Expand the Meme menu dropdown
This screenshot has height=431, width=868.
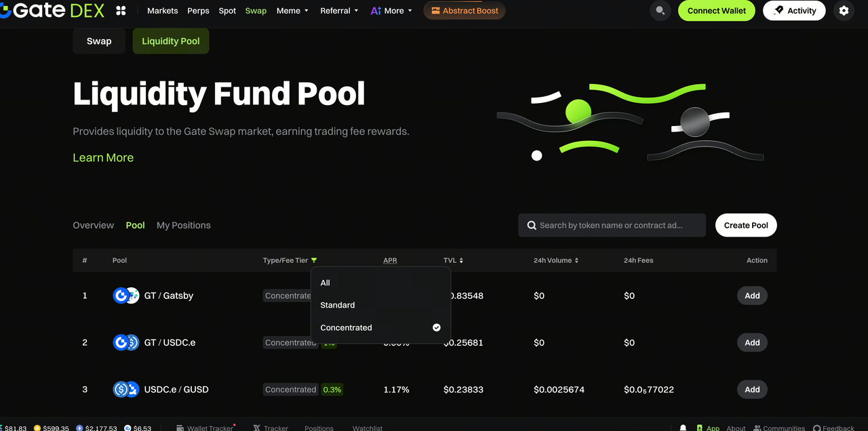(x=292, y=11)
